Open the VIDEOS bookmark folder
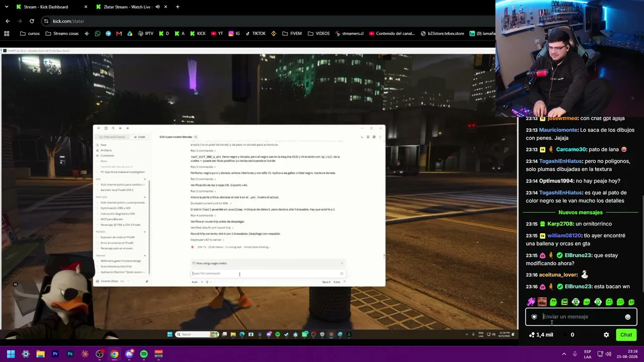Viewport: 644px width, 362px height. point(319,34)
